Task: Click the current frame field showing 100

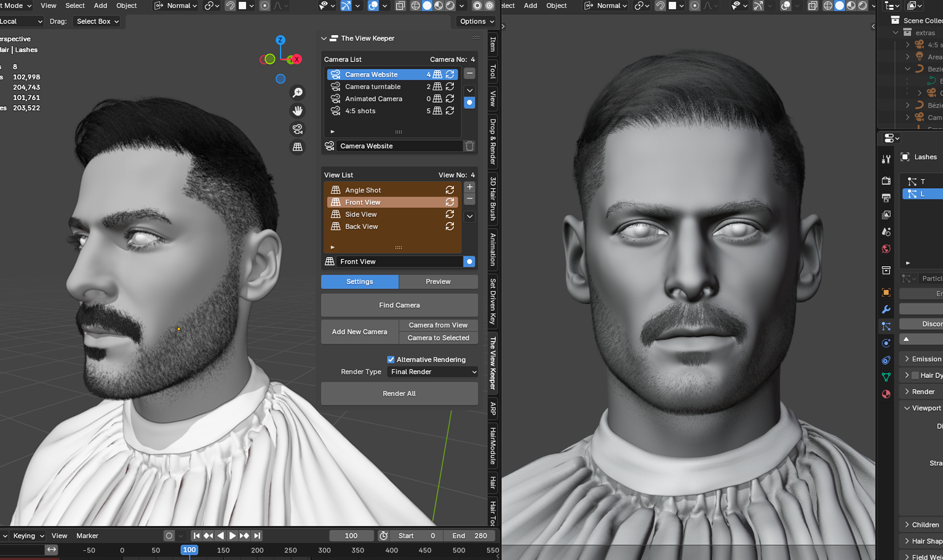Action: [351, 535]
